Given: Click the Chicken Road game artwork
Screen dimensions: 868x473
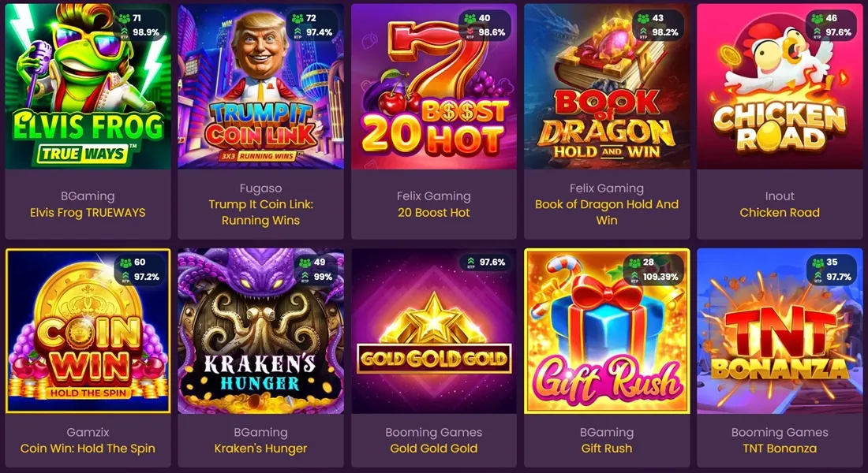Looking at the screenshot, I should pos(780,86).
